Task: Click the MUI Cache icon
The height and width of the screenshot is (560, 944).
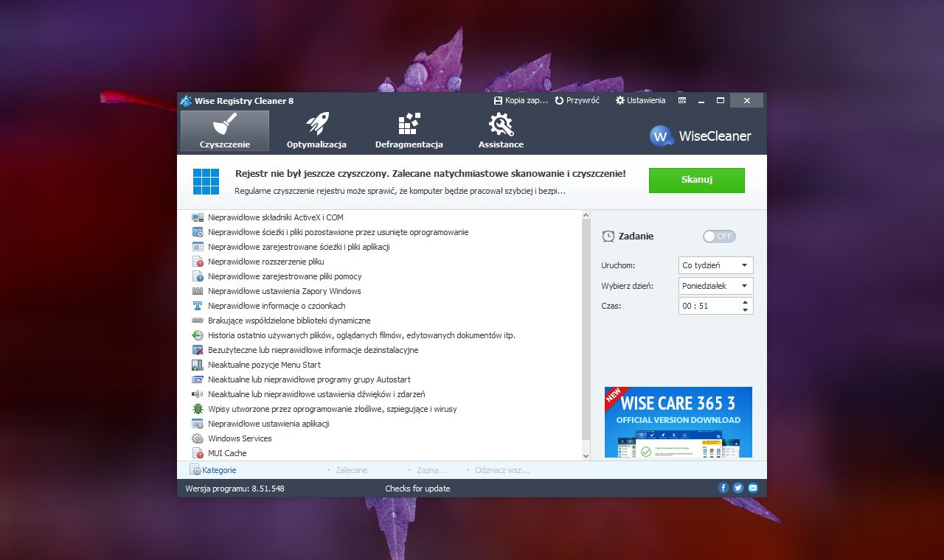Action: tap(197, 453)
